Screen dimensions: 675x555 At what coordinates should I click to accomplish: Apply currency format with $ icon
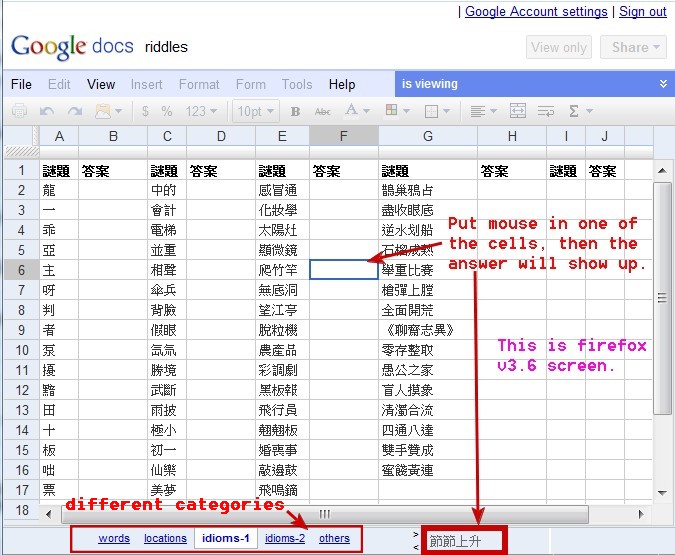pos(146,112)
